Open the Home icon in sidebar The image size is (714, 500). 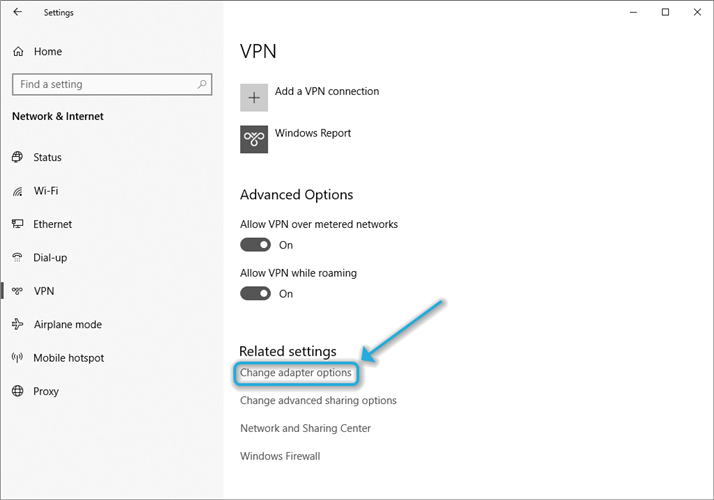tap(17, 51)
